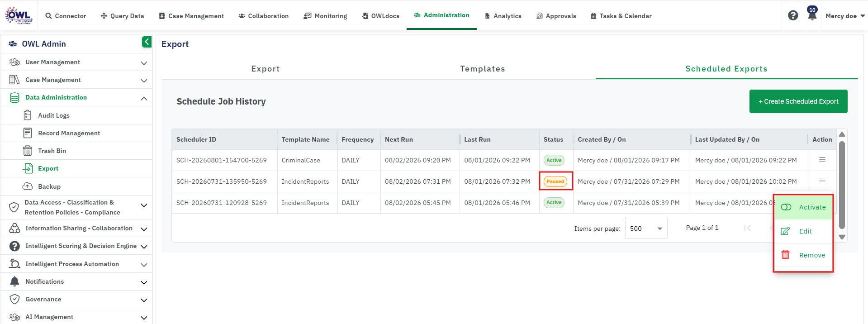This screenshot has width=868, height=324.
Task: Open Query Data in top navigation
Action: click(x=122, y=16)
